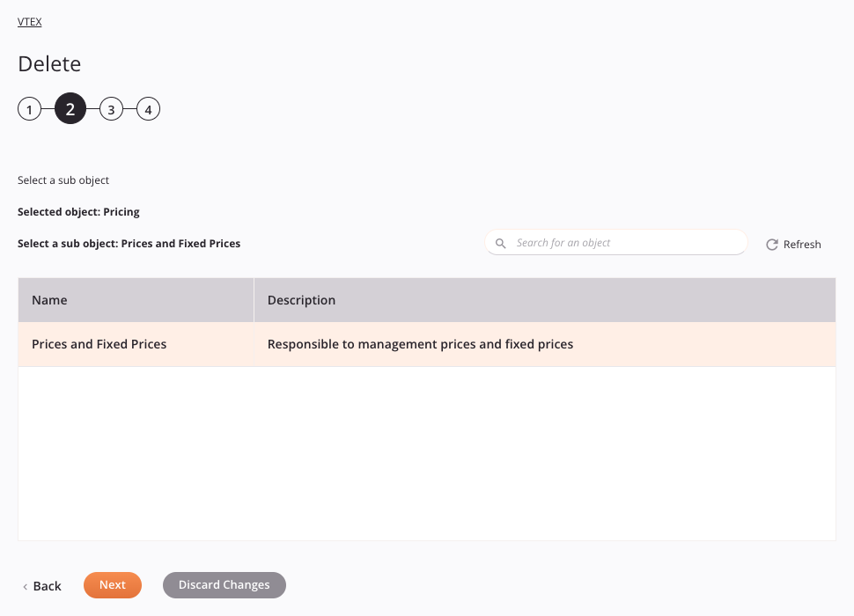Click the Delete page heading
This screenshot has height=616, width=854.
point(49,64)
